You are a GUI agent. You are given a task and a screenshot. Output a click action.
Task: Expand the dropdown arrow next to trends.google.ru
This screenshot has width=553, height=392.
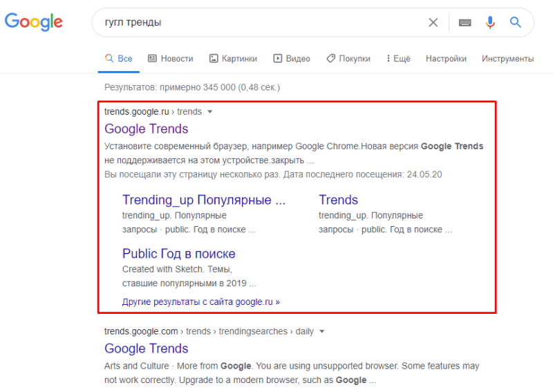(x=210, y=112)
